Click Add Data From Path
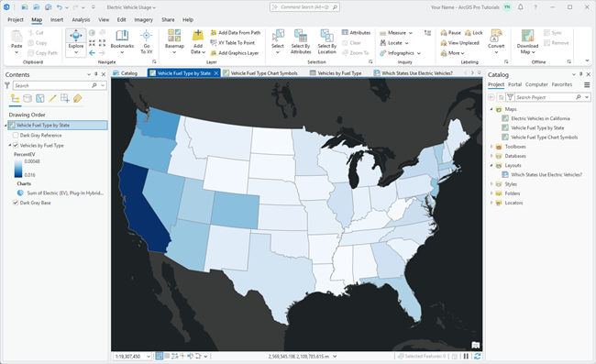 click(x=236, y=33)
